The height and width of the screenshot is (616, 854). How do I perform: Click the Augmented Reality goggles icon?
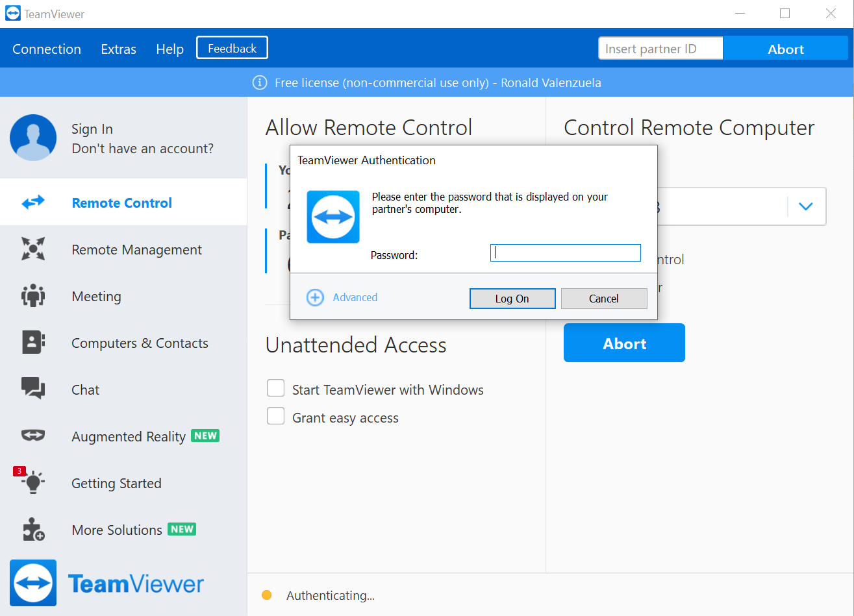pos(33,436)
